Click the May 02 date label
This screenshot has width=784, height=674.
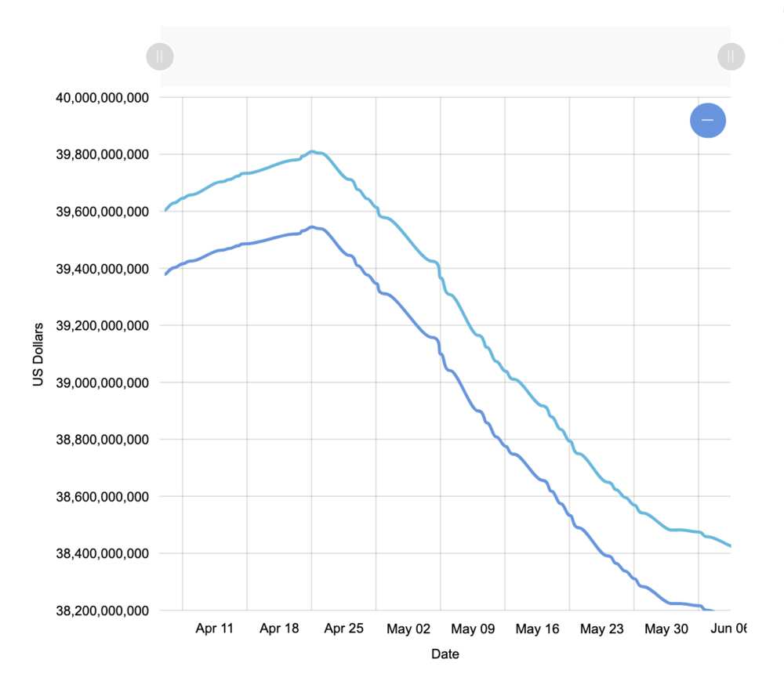click(408, 629)
